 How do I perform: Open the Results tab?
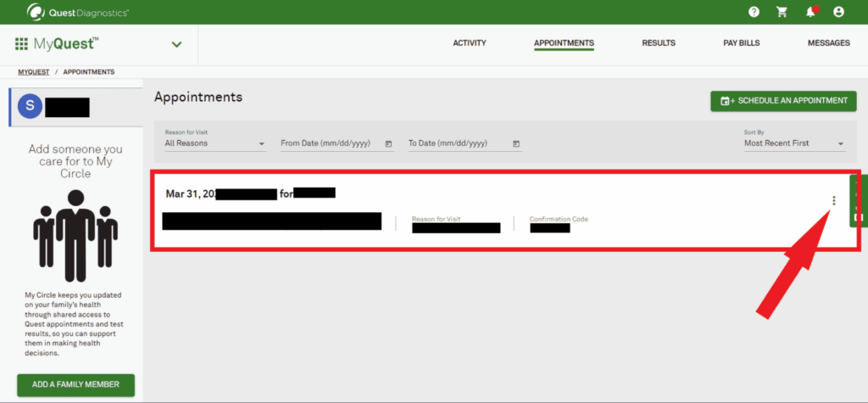pos(659,42)
